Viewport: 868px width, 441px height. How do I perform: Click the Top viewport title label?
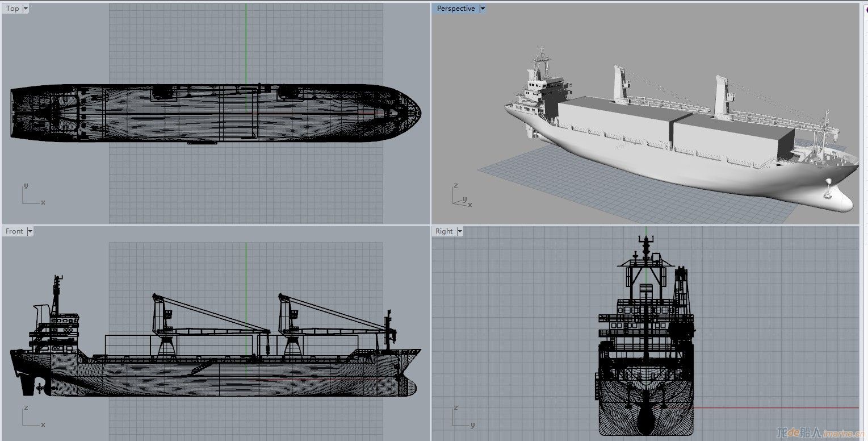[x=12, y=9]
